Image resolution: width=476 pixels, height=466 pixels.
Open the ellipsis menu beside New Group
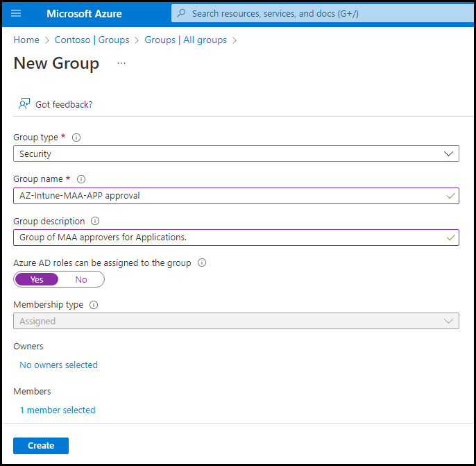[121, 63]
